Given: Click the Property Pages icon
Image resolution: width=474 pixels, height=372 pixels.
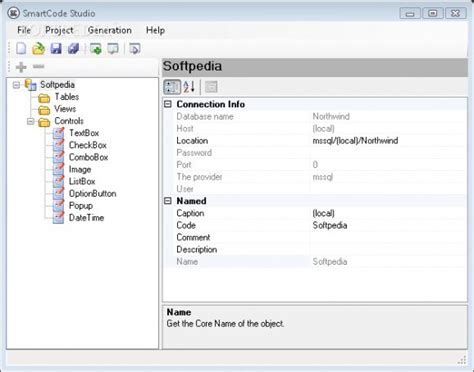Looking at the screenshot, I should coord(211,87).
